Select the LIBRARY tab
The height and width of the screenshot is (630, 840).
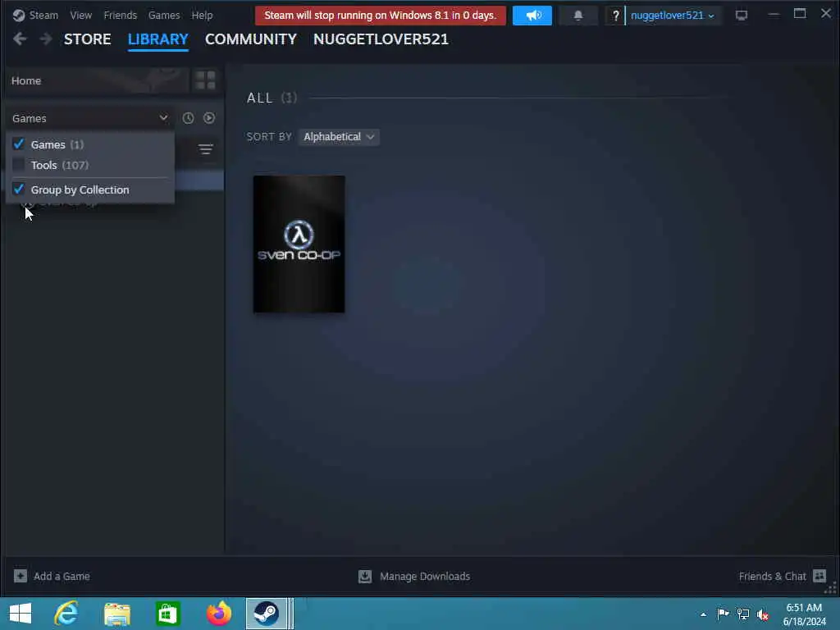pyautogui.click(x=158, y=39)
